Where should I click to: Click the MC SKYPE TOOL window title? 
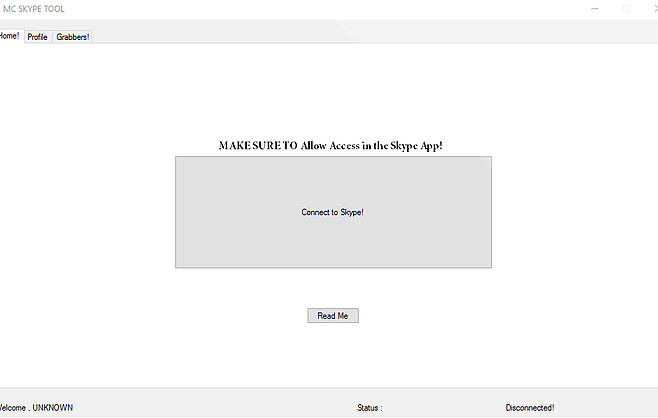coord(34,9)
